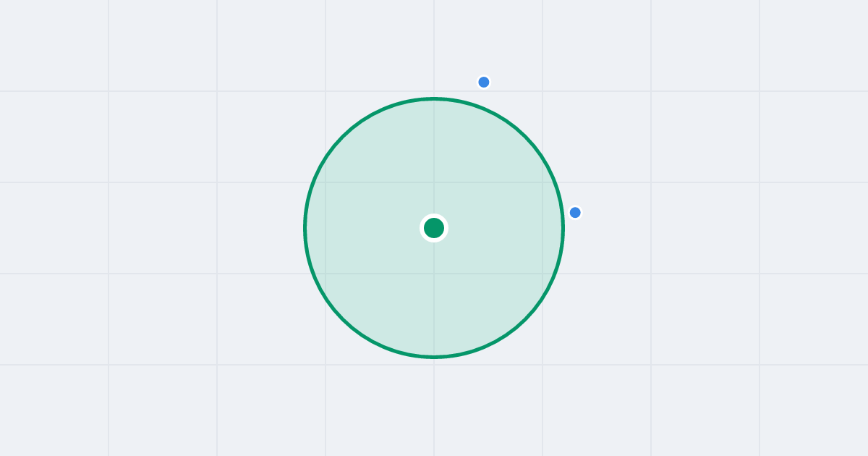Click the blue dot right of the circle
This screenshot has height=456, width=868.
click(575, 212)
